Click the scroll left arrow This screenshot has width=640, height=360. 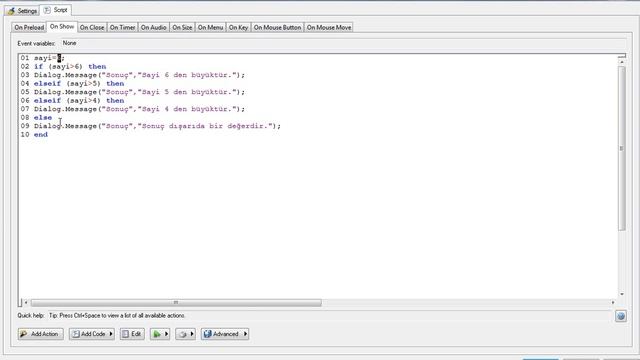click(26, 302)
